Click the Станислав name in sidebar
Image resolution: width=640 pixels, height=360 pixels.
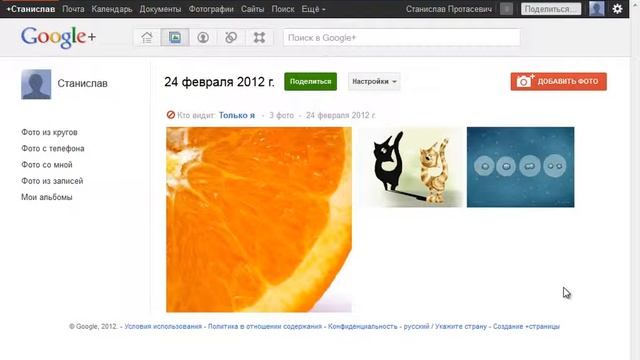[x=82, y=83]
